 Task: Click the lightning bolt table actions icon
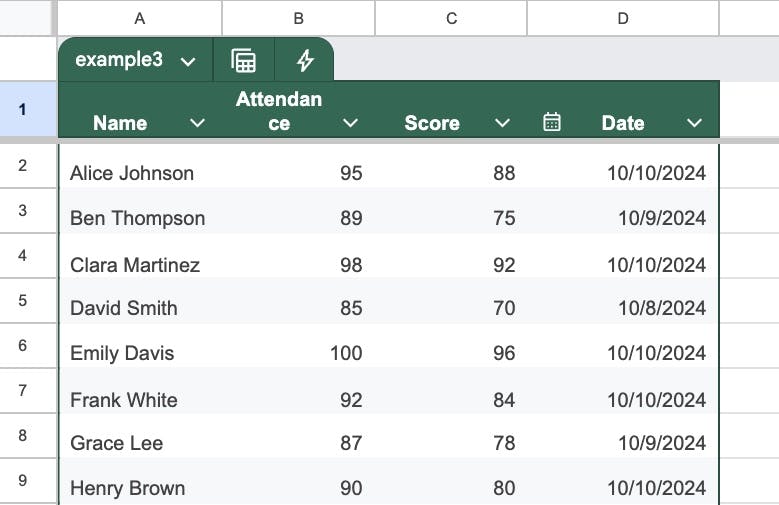(305, 60)
